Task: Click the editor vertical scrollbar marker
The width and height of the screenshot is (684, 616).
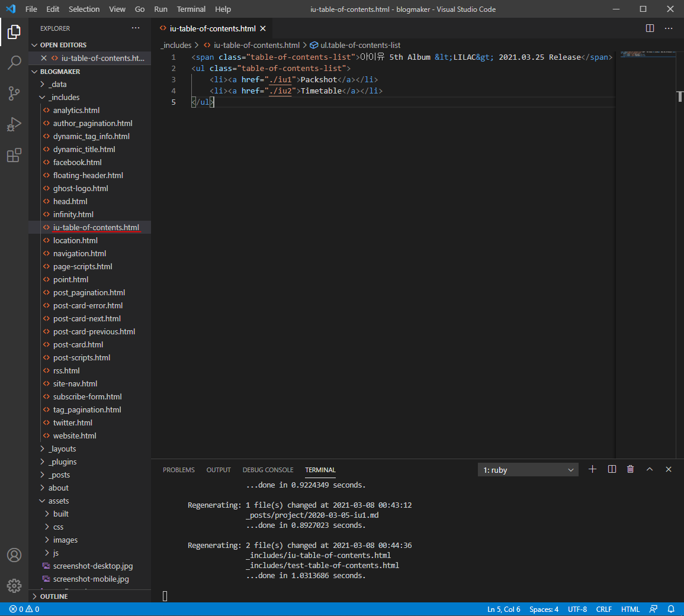Action: pos(680,96)
